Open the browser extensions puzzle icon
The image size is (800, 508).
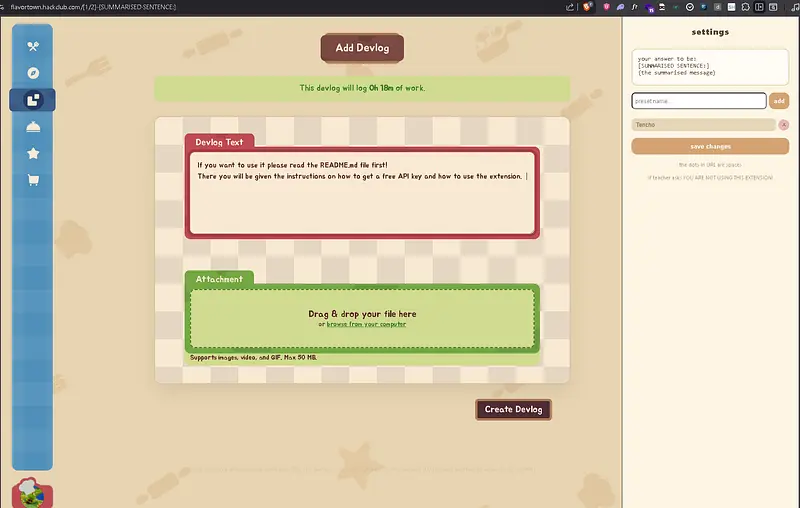pos(747,7)
